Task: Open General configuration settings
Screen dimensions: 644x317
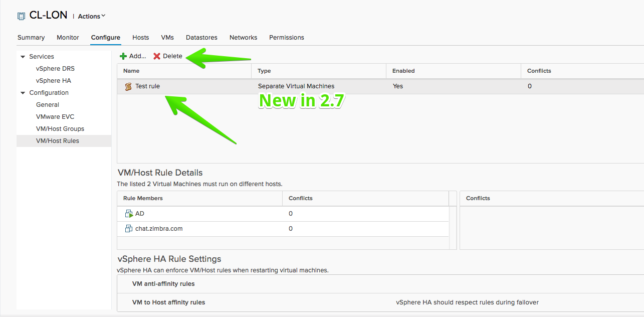Action: pos(48,105)
